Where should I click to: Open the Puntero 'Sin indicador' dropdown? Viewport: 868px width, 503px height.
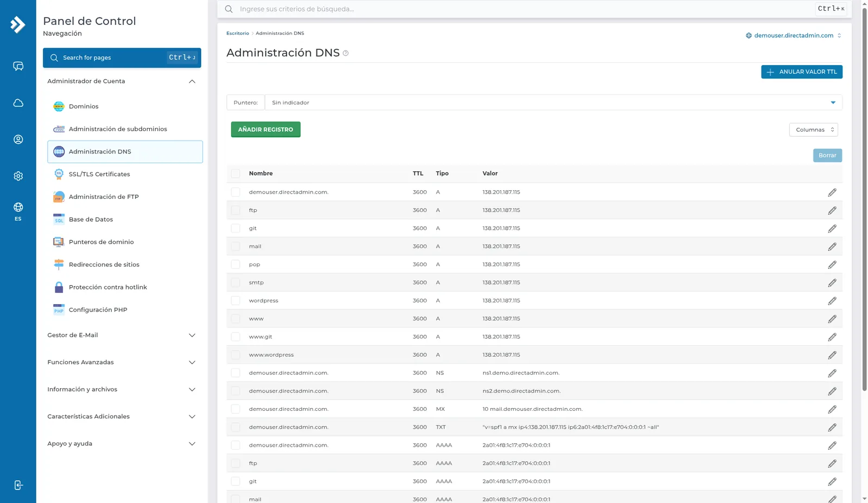[553, 102]
